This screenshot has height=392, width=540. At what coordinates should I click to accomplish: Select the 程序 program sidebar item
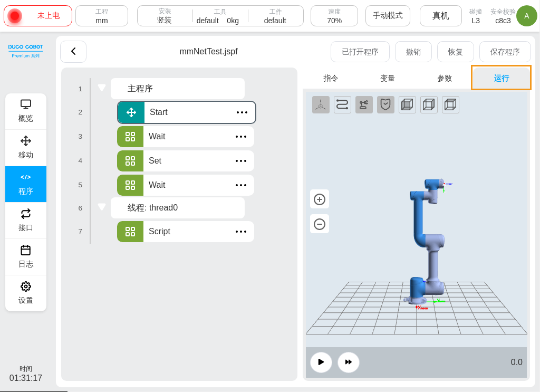pos(26,184)
